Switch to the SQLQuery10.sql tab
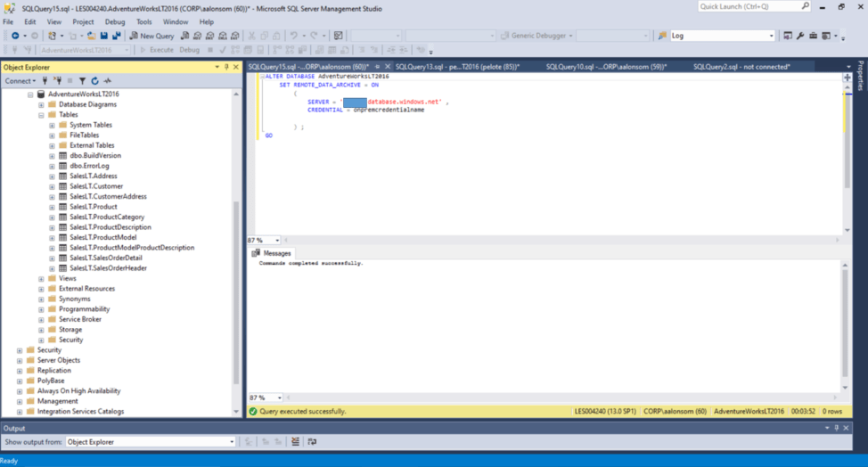 click(593, 67)
